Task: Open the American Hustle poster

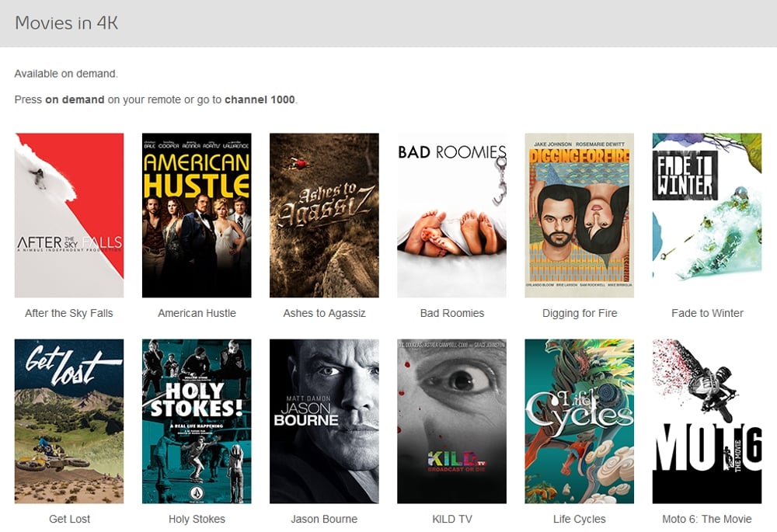Action: [197, 215]
